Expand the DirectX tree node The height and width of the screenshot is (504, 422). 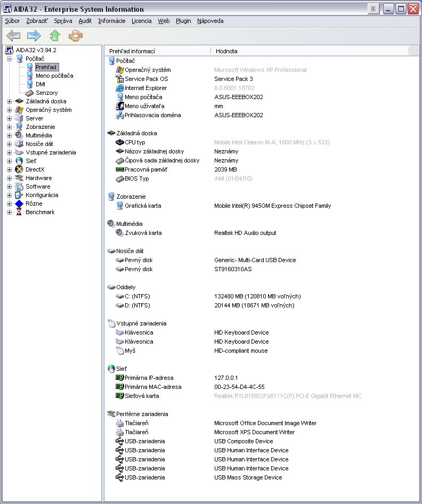coord(9,170)
